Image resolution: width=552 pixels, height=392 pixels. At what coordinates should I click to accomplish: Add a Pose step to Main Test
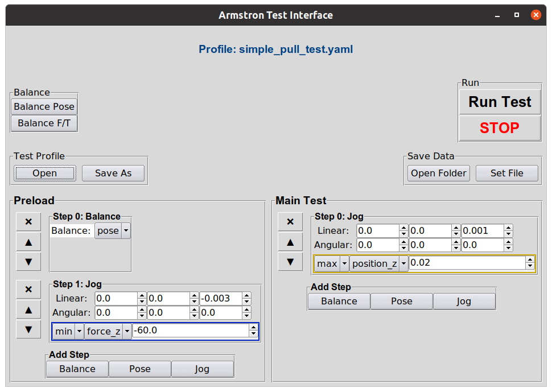pos(402,301)
